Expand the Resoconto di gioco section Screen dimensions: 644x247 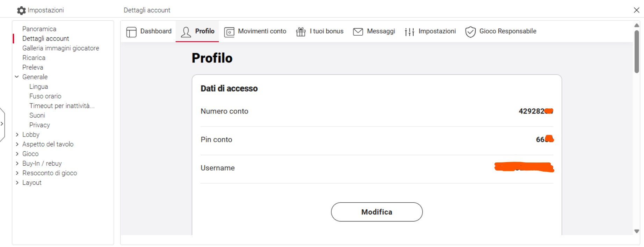(x=17, y=173)
